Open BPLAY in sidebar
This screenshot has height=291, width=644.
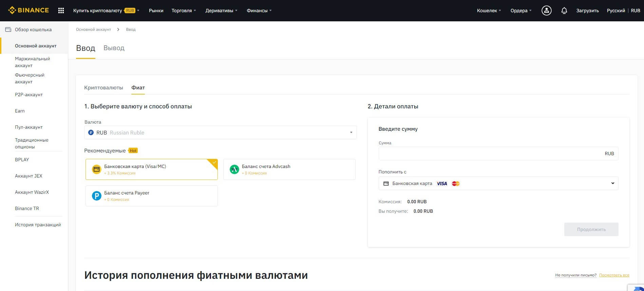point(22,160)
